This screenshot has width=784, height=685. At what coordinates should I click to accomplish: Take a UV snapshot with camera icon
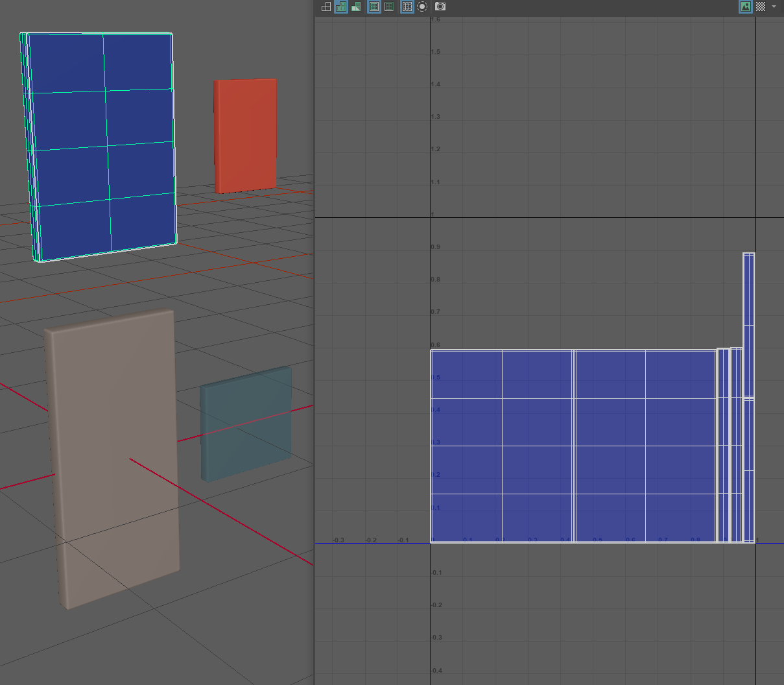click(440, 6)
